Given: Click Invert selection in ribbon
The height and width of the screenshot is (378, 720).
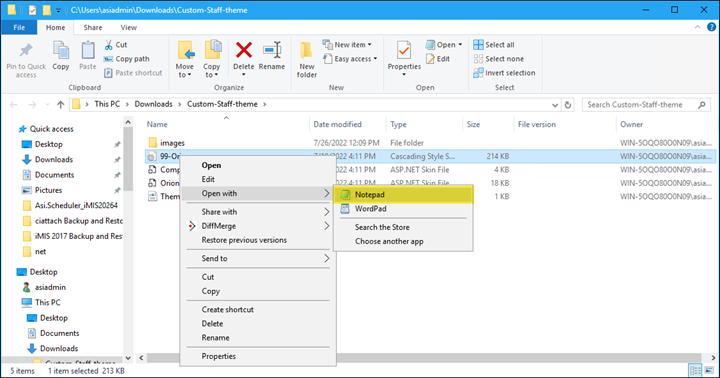Looking at the screenshot, I should pos(505,73).
